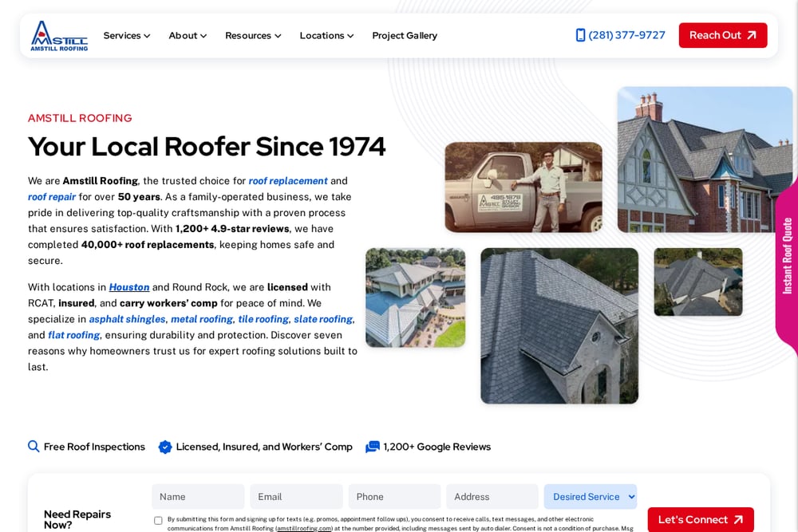
Task: Click the '1,200+ Google Reviews' text
Action: coord(437,447)
